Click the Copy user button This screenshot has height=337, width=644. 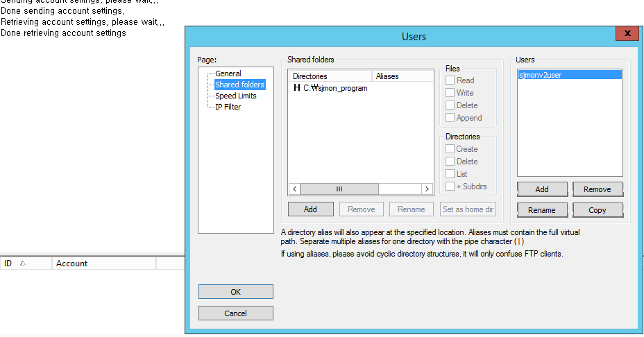(x=597, y=210)
